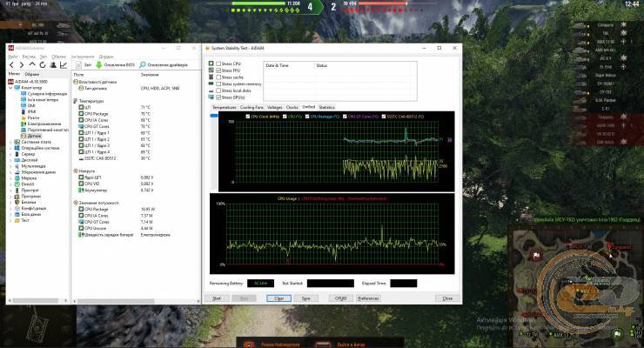Click the driver update magnifier button
This screenshot has width=644, height=348.
pos(164,65)
